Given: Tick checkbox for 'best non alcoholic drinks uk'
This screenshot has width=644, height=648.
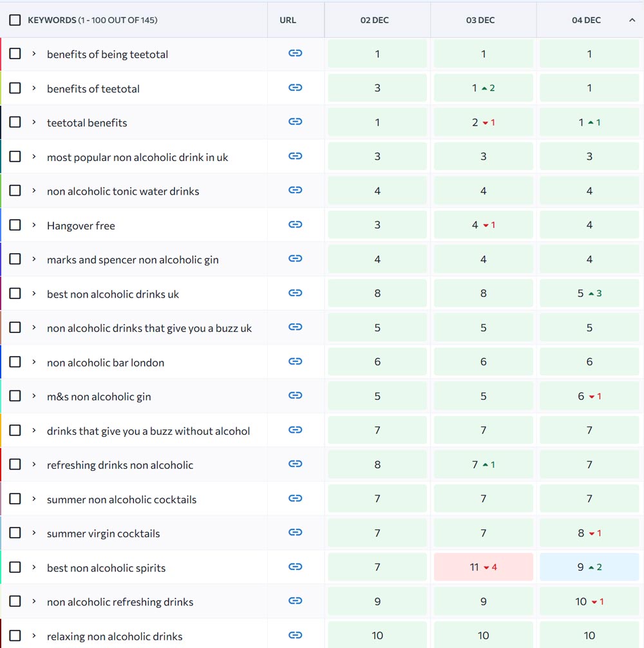Looking at the screenshot, I should tap(15, 294).
